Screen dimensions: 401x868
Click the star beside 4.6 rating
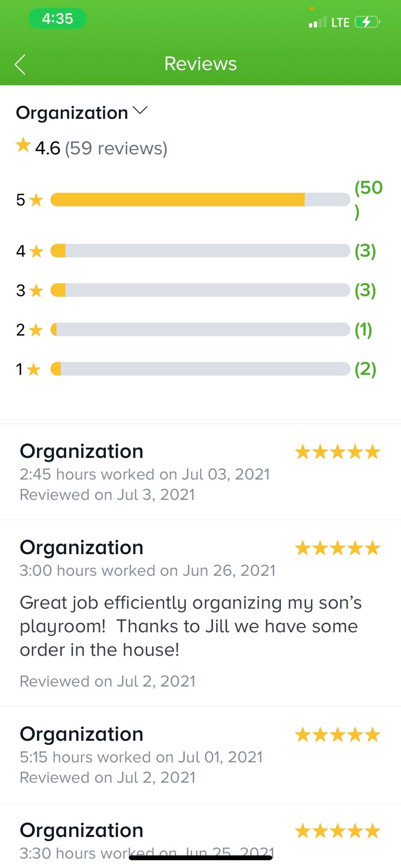(x=23, y=145)
